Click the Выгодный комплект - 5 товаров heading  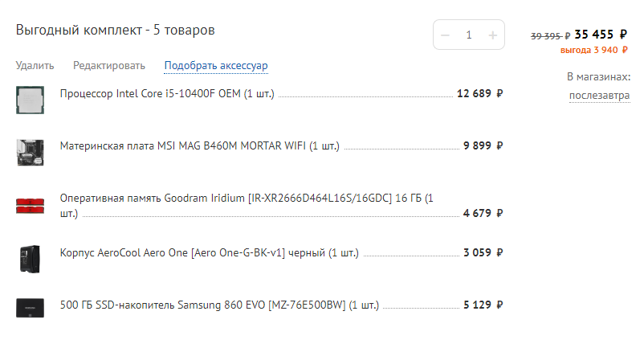tap(115, 30)
